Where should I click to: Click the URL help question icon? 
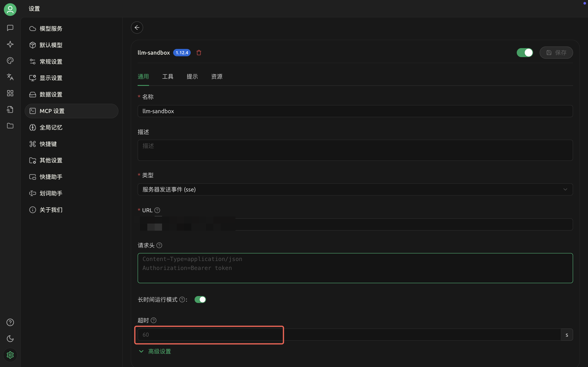tap(157, 210)
